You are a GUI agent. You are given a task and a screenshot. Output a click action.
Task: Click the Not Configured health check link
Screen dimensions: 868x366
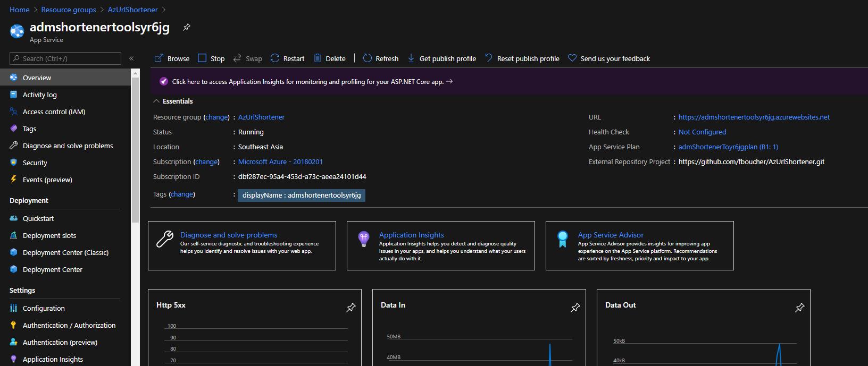click(x=702, y=132)
